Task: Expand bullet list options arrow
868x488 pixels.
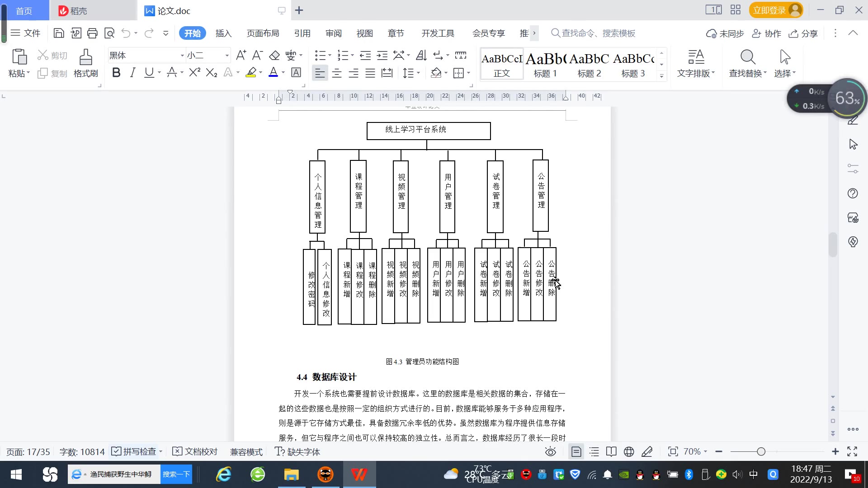Action: point(330,56)
